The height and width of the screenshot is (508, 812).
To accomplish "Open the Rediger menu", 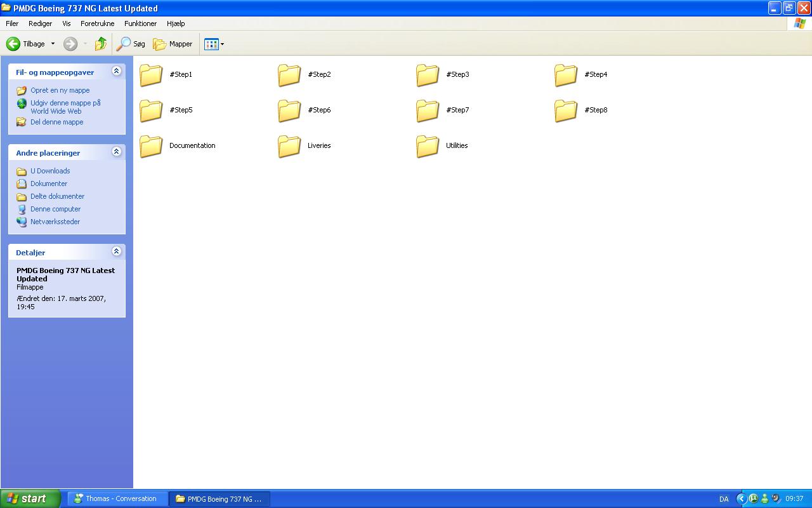I will tap(40, 23).
